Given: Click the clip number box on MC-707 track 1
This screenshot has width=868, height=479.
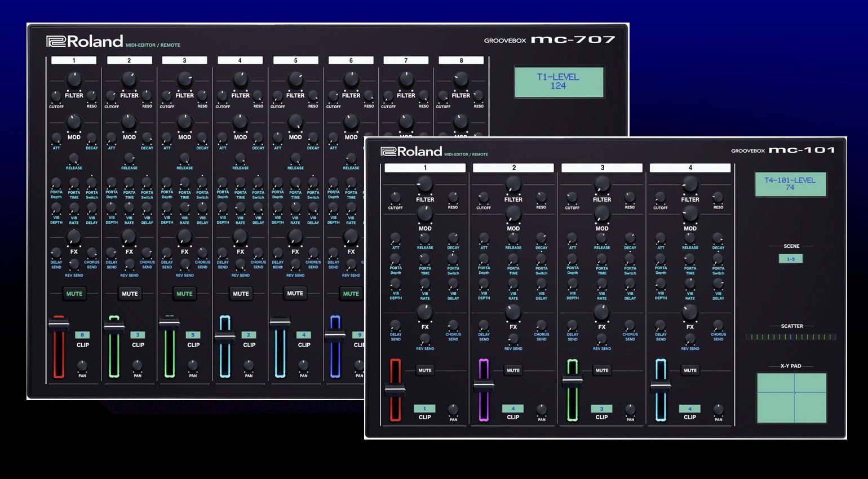Looking at the screenshot, I should (82, 335).
